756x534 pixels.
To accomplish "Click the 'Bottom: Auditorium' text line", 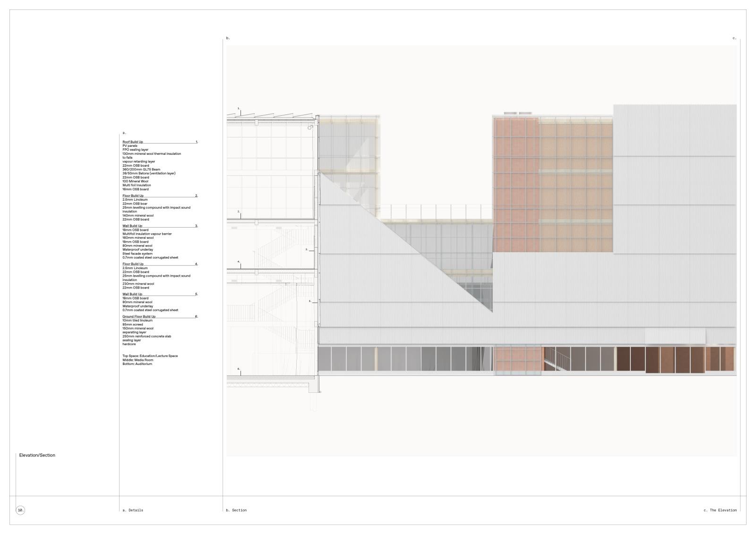I will coord(137,364).
